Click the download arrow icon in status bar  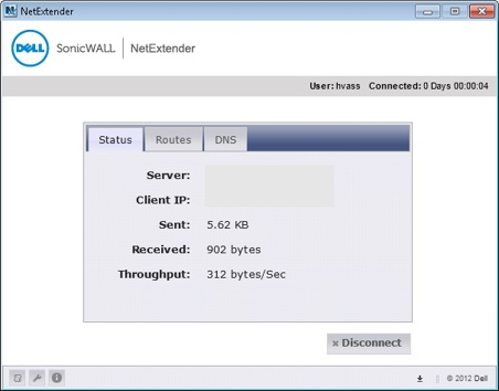click(420, 379)
